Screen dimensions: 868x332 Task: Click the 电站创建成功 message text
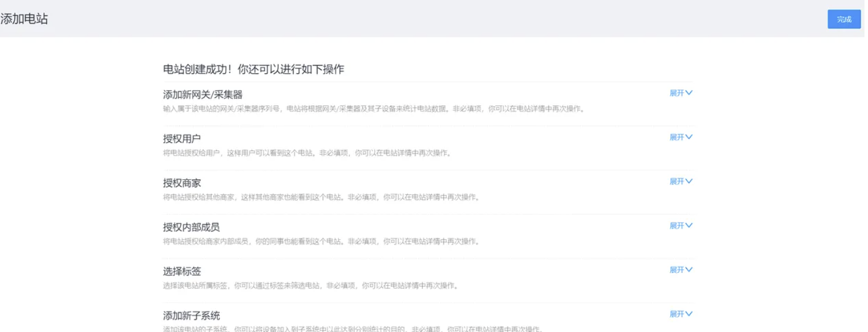pyautogui.click(x=253, y=69)
